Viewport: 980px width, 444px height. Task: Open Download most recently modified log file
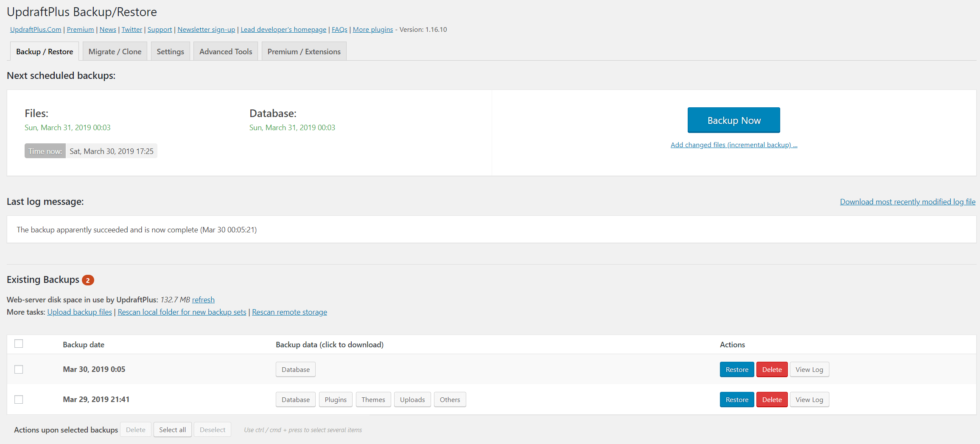pyautogui.click(x=907, y=202)
